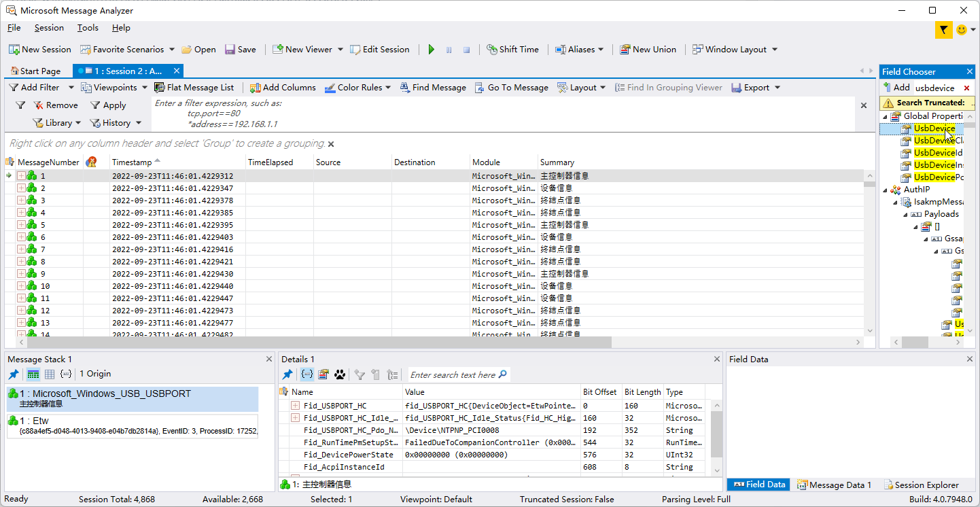Pin the Details panel
The height and width of the screenshot is (507, 980).
[287, 374]
